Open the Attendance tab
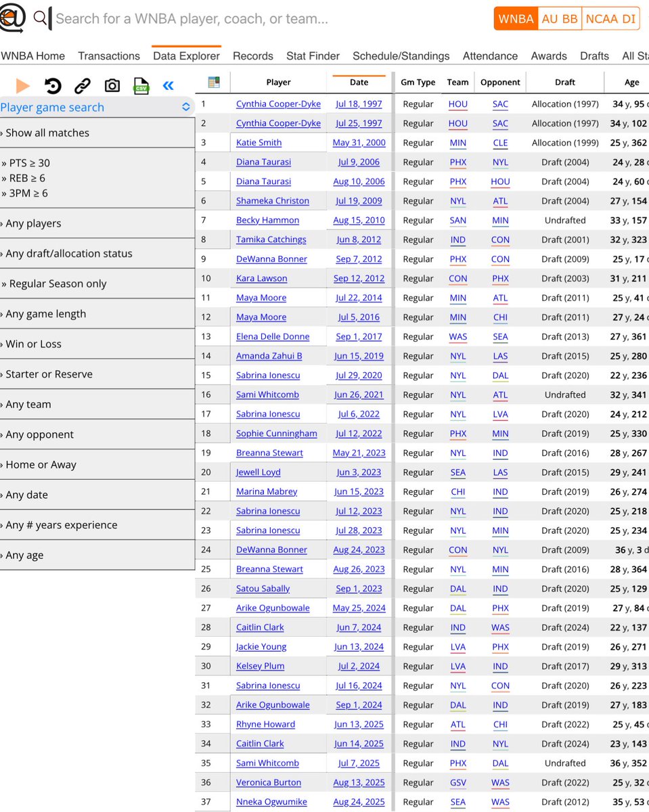This screenshot has width=649, height=812. pos(490,56)
